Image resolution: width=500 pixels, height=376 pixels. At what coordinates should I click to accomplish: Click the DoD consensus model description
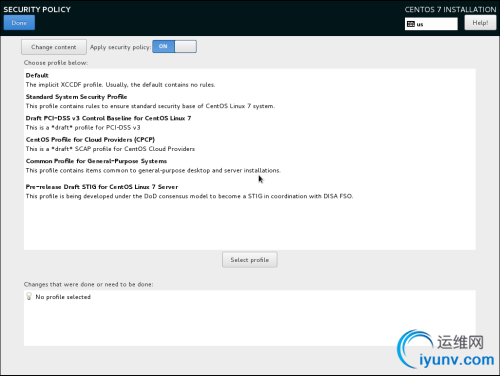189,196
